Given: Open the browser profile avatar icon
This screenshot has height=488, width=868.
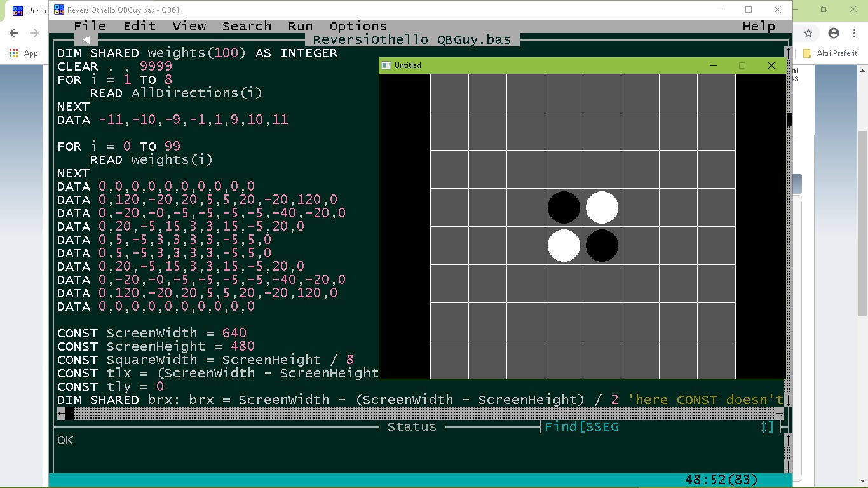Looking at the screenshot, I should click(x=834, y=33).
